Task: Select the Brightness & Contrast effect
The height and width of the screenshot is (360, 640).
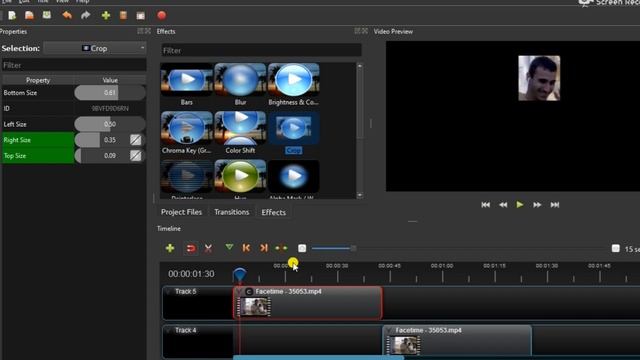Action: (x=293, y=84)
